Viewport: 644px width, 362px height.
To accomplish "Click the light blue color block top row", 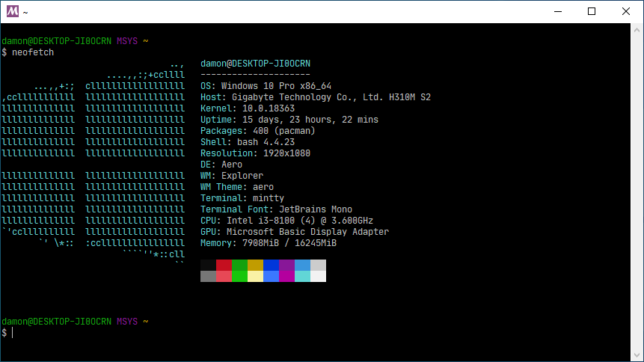I will 302,265.
